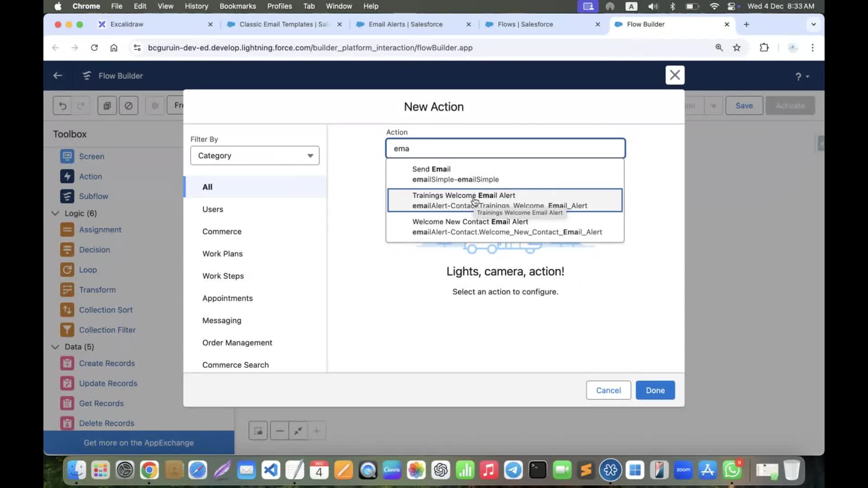Viewport: 868px width, 488px height.
Task: Switch to Excalidraw browser tab
Action: pos(156,24)
